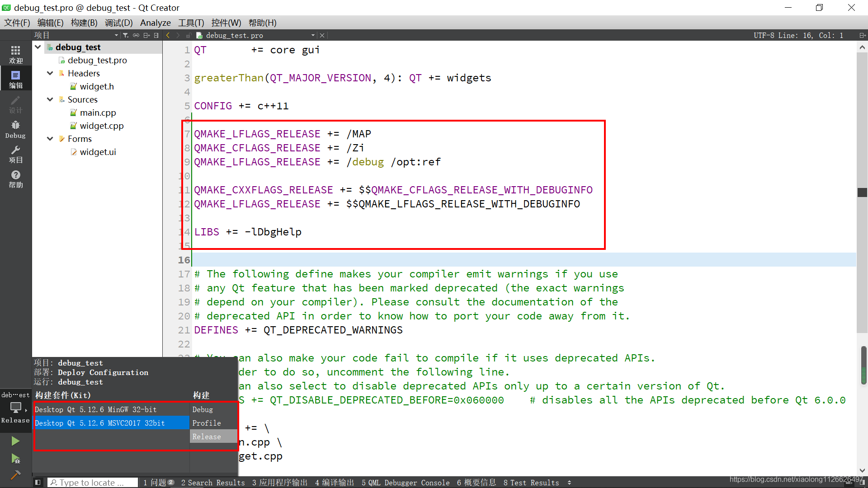Click inside the Type to locate field
The image size is (868, 488).
93,482
